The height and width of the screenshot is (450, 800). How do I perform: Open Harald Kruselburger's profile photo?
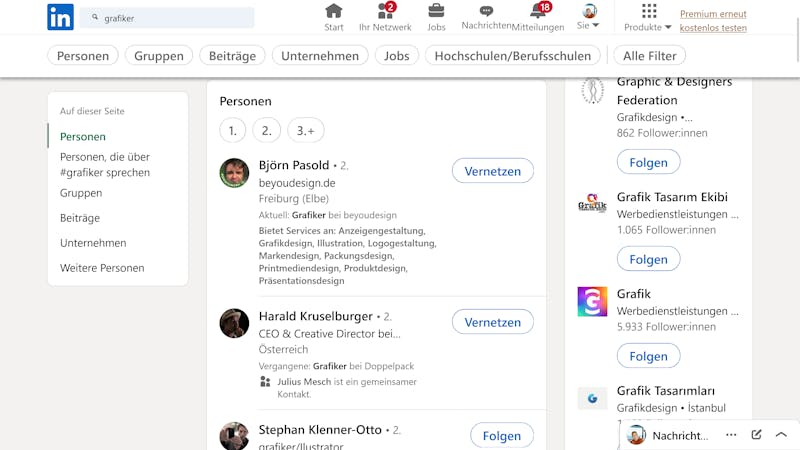click(234, 323)
